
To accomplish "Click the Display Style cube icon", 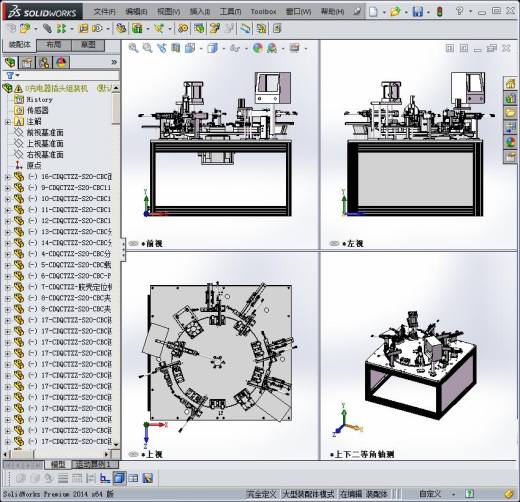I will point(212,48).
